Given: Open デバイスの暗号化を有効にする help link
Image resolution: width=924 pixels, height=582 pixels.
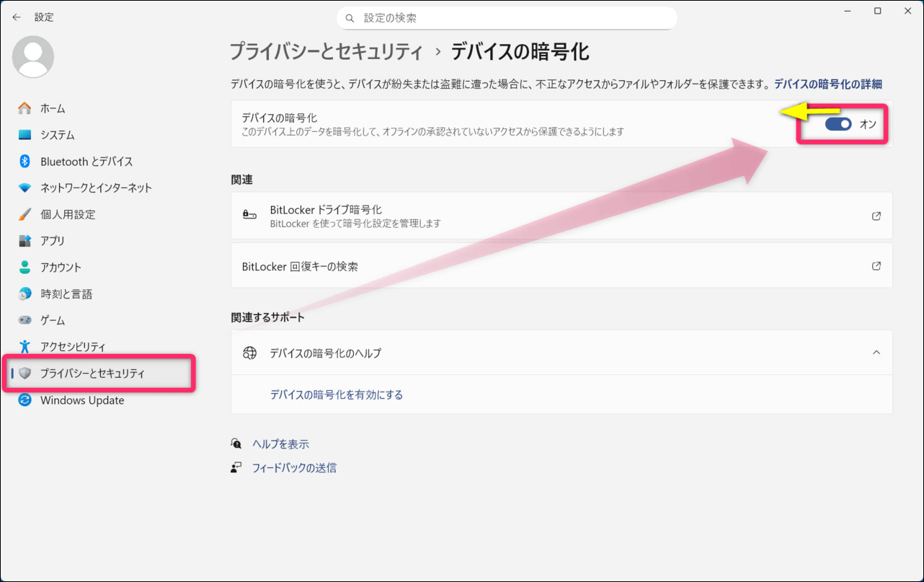Looking at the screenshot, I should pyautogui.click(x=336, y=395).
